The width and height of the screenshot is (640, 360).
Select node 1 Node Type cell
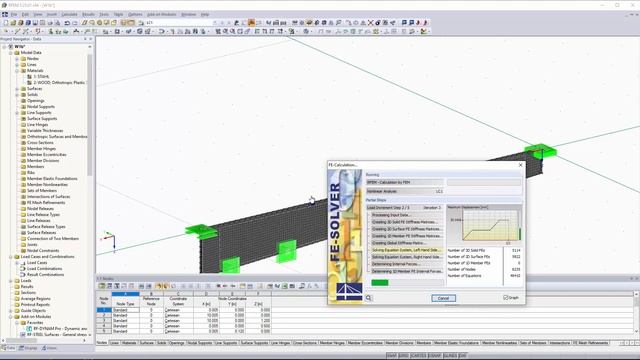[x=125, y=310]
